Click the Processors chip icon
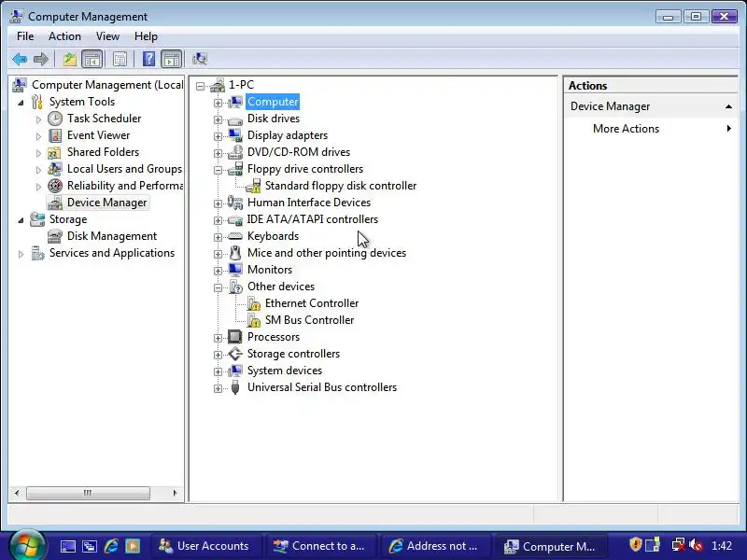The height and width of the screenshot is (560, 747). [235, 337]
